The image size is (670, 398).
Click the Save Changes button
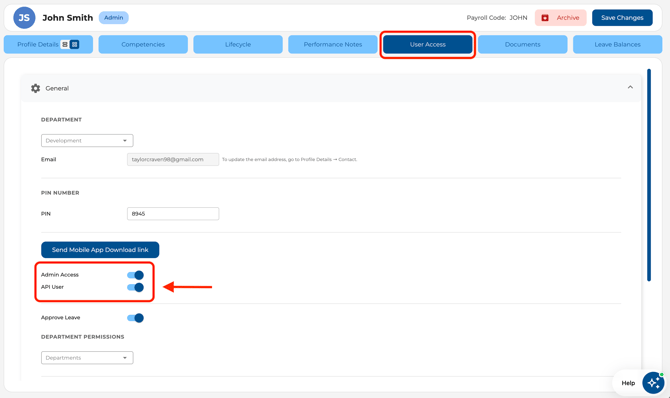tap(622, 18)
